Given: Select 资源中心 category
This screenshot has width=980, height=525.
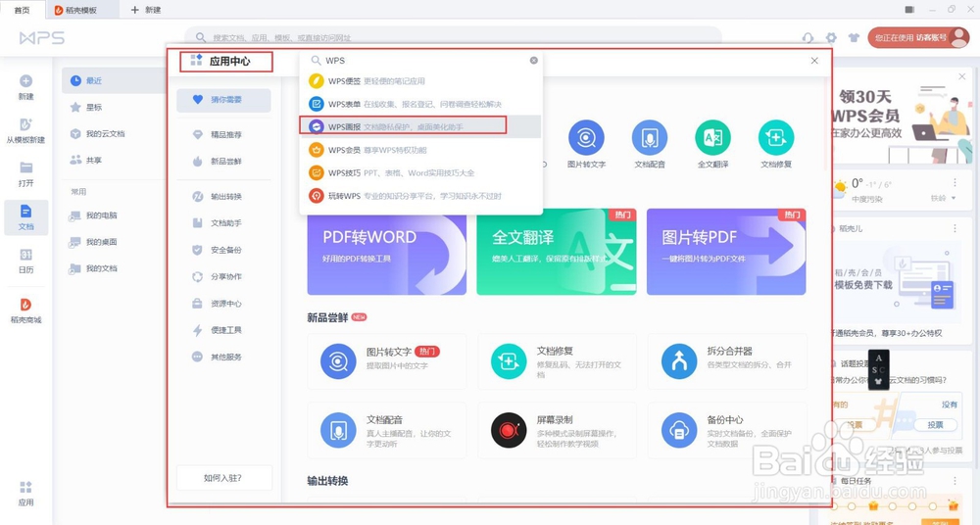Looking at the screenshot, I should coord(223,303).
